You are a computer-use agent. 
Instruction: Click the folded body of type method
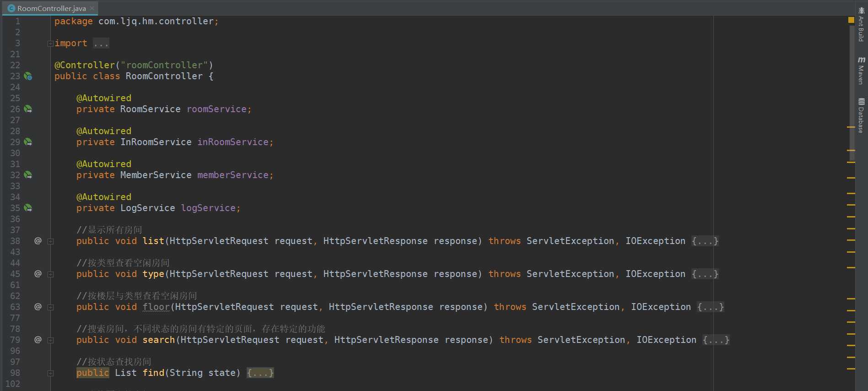[x=705, y=274]
